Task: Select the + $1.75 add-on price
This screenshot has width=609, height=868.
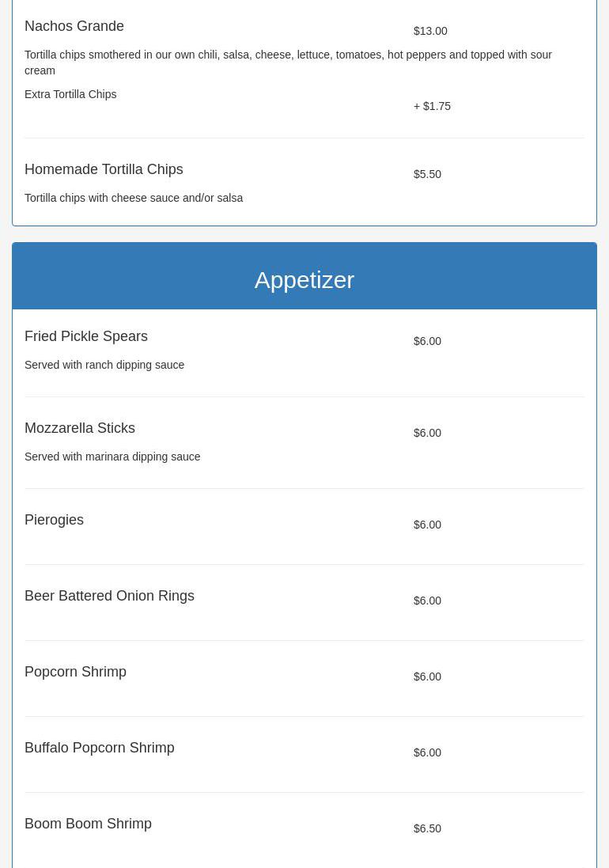Action: 432,106
